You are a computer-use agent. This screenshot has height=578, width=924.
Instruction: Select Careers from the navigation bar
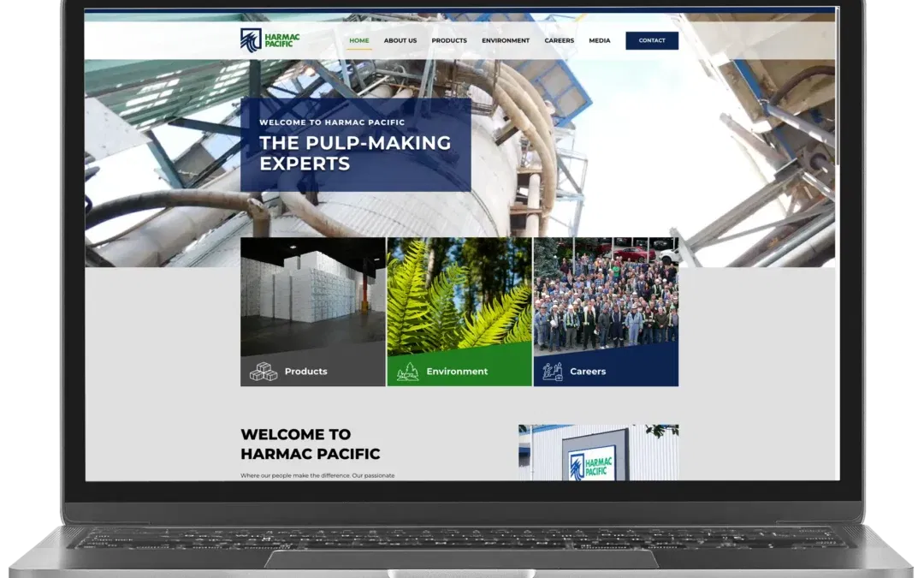point(560,40)
